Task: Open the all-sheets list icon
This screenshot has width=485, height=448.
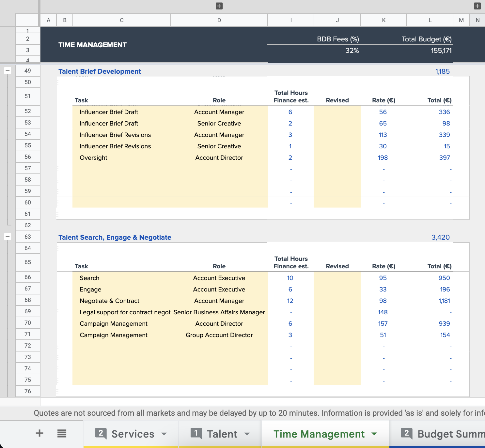Action: pyautogui.click(x=61, y=434)
